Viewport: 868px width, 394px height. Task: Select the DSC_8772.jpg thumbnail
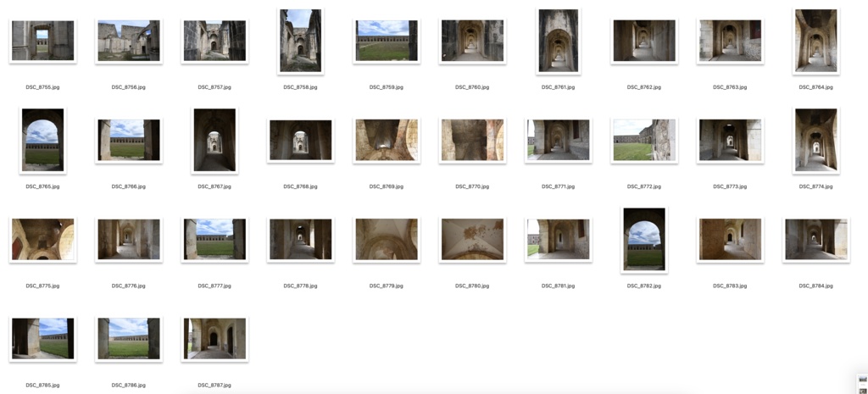644,140
